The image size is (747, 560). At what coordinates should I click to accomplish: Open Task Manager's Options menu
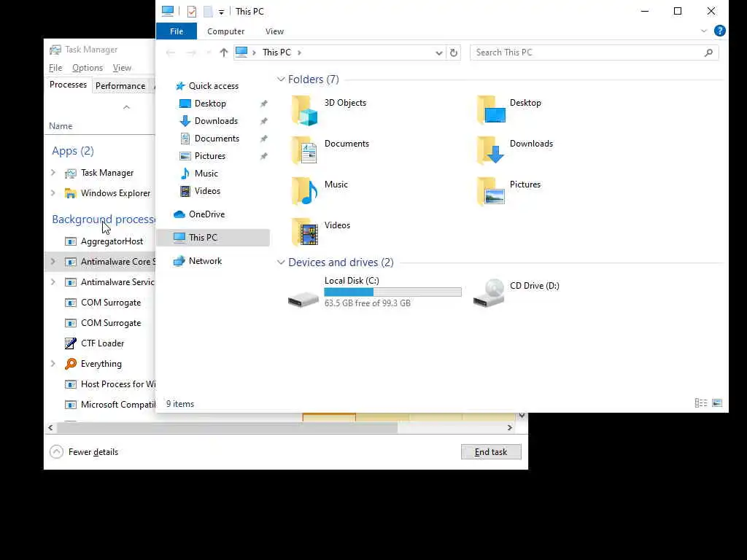88,68
